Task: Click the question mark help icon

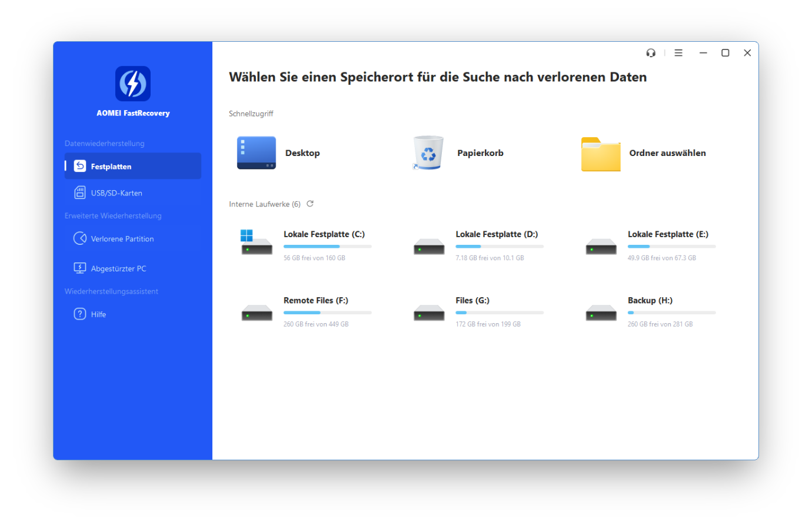Action: (x=80, y=314)
